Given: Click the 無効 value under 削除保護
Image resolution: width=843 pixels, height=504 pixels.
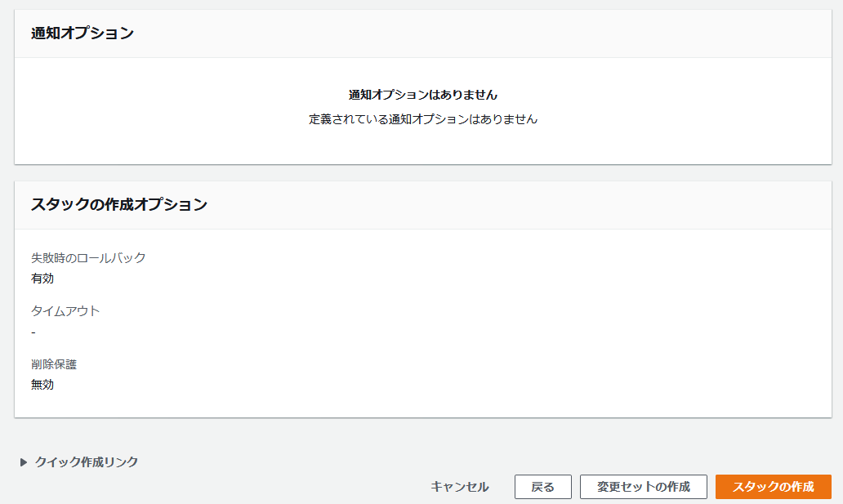Looking at the screenshot, I should (x=42, y=385).
